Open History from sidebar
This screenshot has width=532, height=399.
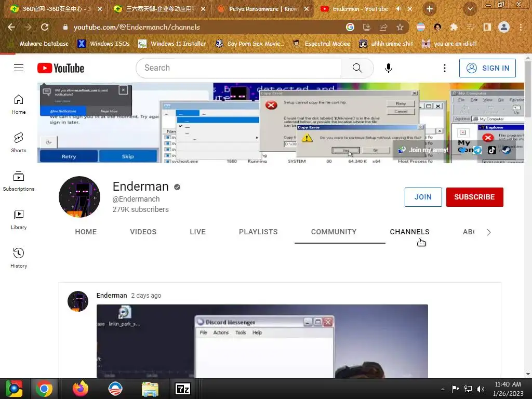(19, 258)
